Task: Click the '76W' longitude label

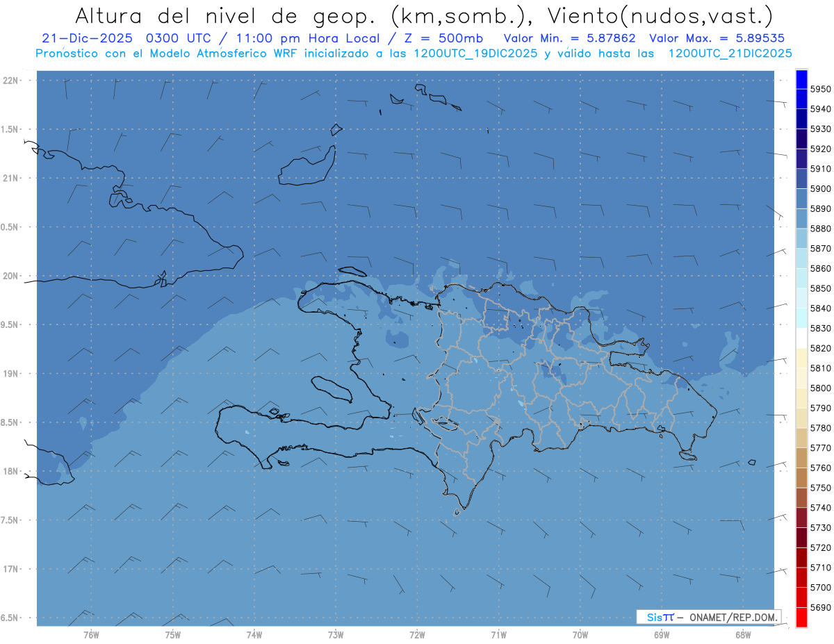Action: point(91,634)
